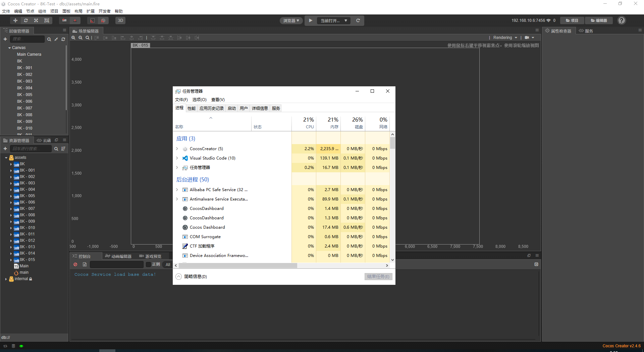Expand Visual Studio Code (10) process group
The image size is (644, 352).
177,158
